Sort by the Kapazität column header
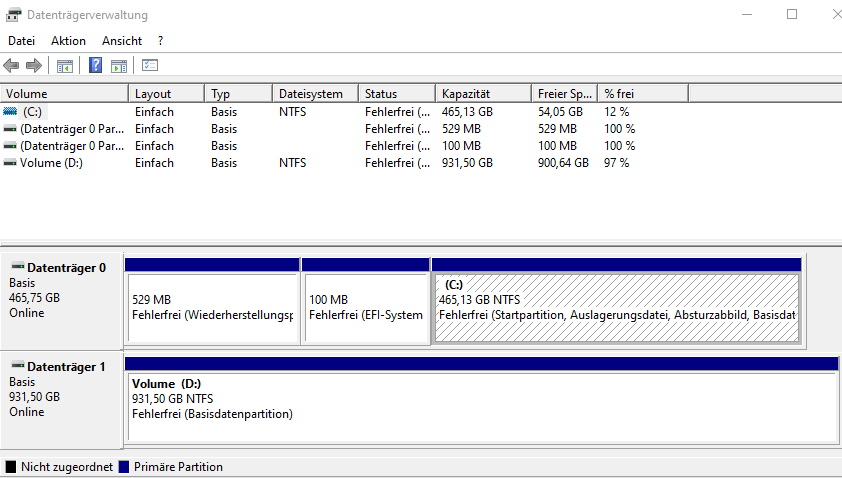This screenshot has width=842, height=478. 483,93
